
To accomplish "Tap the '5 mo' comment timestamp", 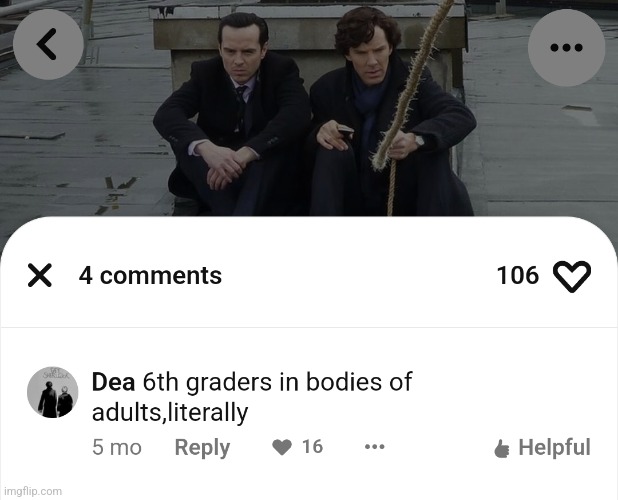I will [x=117, y=448].
